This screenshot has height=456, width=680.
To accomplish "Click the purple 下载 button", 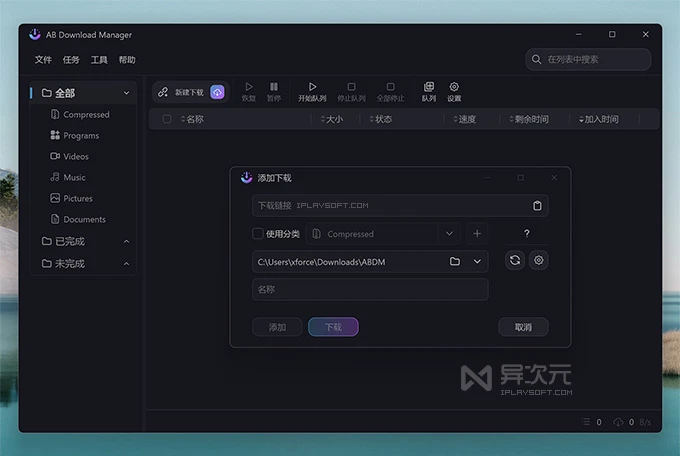I will pos(333,327).
